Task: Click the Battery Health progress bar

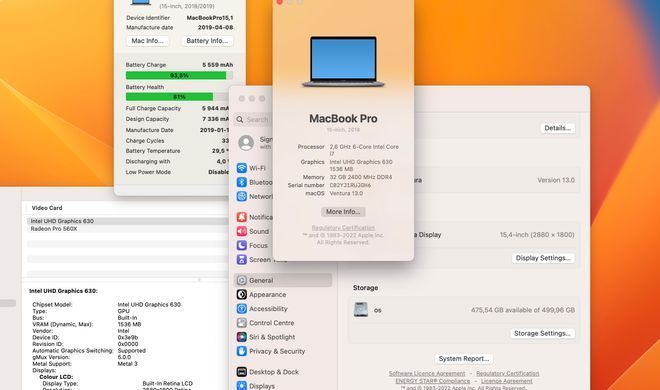Action: click(179, 97)
